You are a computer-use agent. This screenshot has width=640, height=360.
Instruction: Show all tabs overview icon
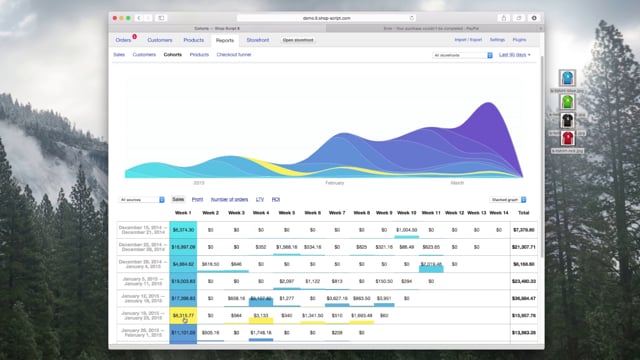[x=519, y=18]
